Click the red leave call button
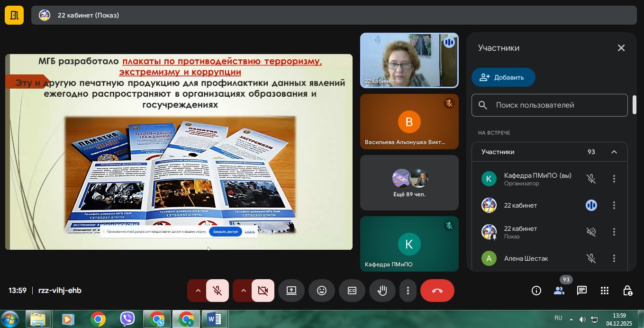 pyautogui.click(x=437, y=291)
